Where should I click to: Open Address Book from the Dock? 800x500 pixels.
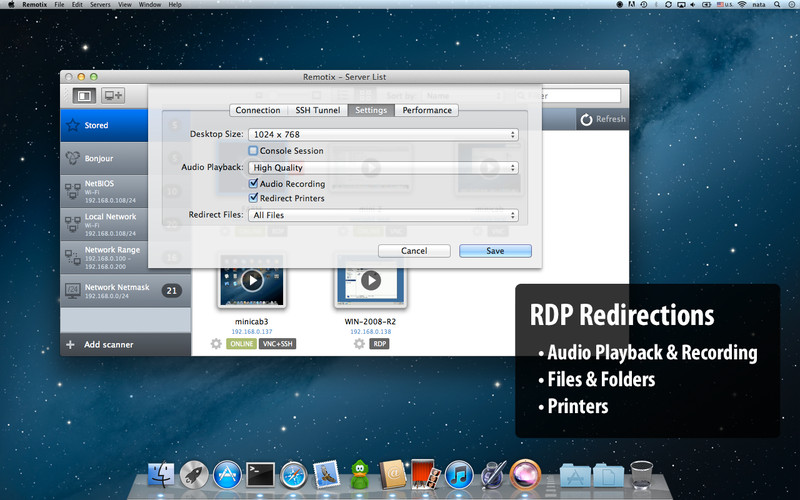click(393, 474)
